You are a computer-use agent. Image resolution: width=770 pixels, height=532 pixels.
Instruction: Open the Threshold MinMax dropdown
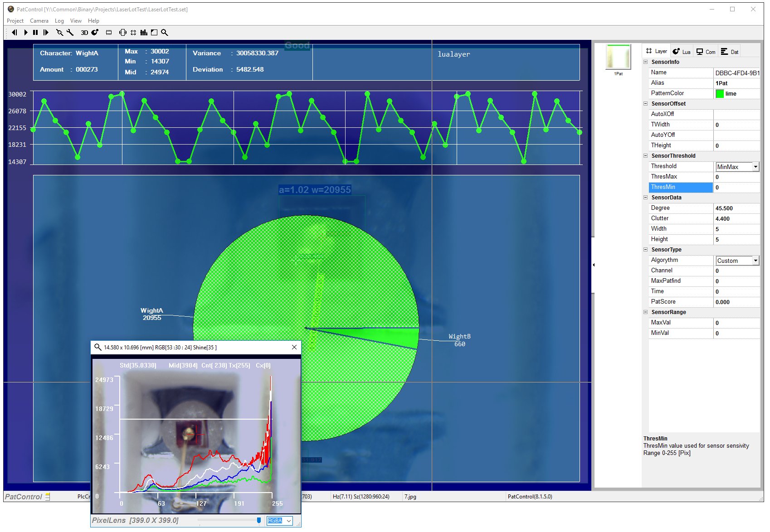pos(755,167)
